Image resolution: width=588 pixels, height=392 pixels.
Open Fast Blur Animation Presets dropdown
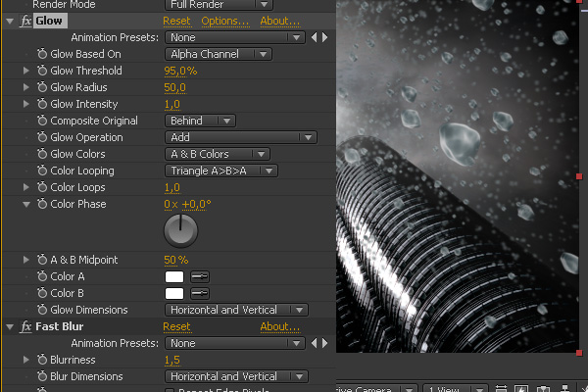235,343
